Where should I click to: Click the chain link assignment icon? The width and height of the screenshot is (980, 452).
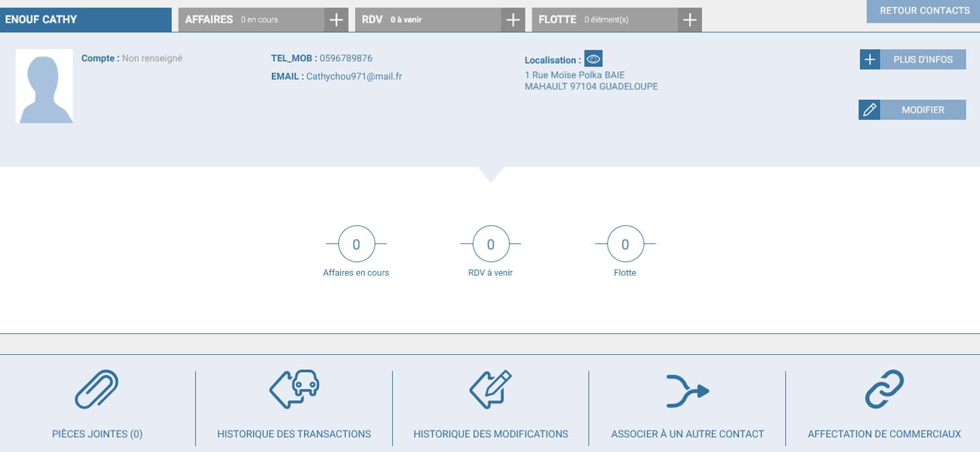884,389
